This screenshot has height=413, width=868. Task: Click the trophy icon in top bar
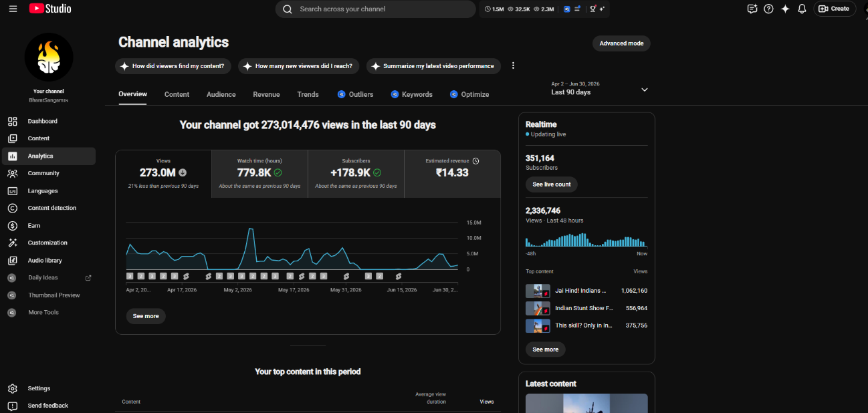click(592, 9)
